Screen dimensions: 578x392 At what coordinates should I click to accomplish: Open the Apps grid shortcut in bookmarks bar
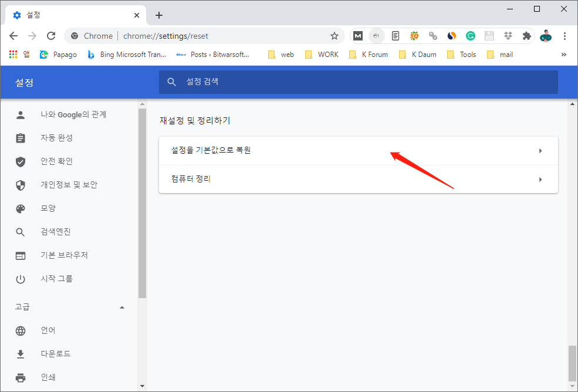[x=19, y=55]
